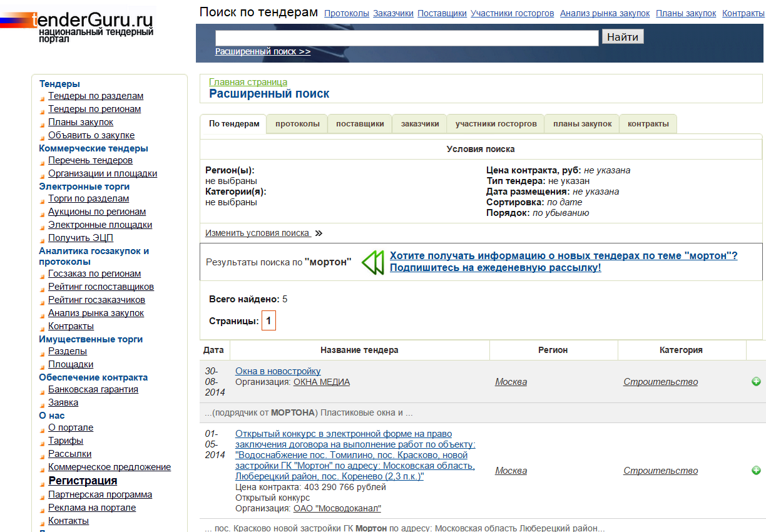
Task: Open Организации и площадки in sidebar
Action: pyautogui.click(x=103, y=173)
